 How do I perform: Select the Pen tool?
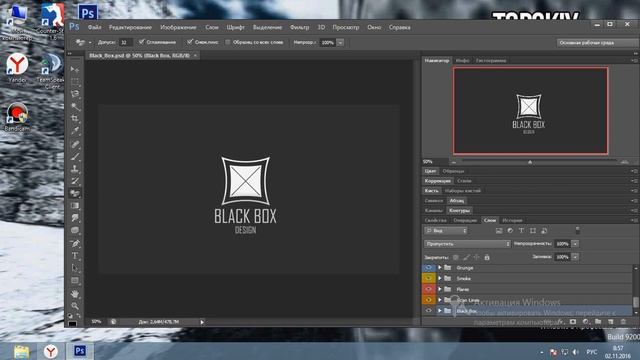point(75,244)
